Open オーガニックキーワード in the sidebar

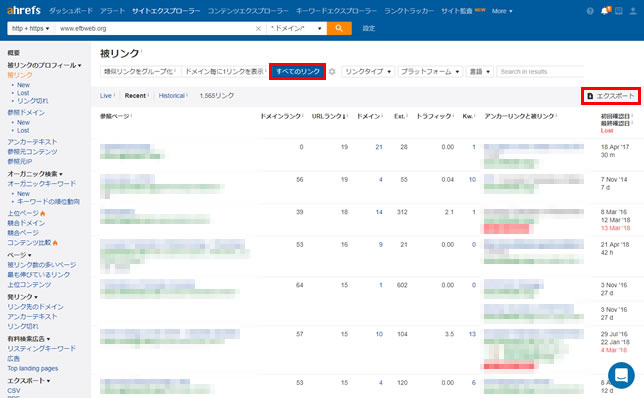coord(41,184)
